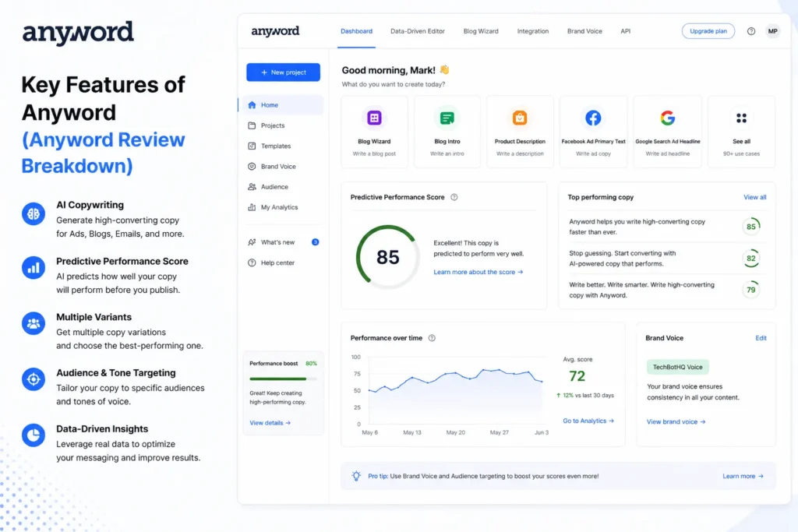Click the Help center question icon

tap(252, 263)
